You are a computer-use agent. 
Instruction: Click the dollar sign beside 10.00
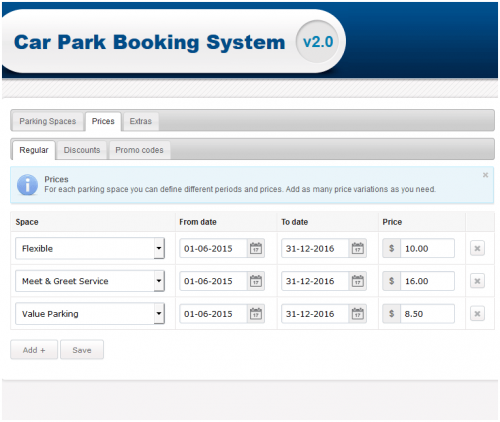click(391, 248)
